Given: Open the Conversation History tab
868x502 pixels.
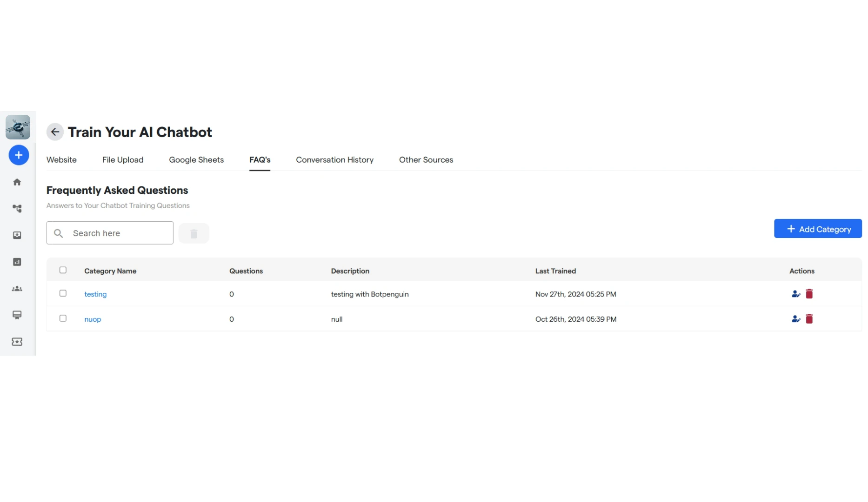Looking at the screenshot, I should tap(335, 160).
